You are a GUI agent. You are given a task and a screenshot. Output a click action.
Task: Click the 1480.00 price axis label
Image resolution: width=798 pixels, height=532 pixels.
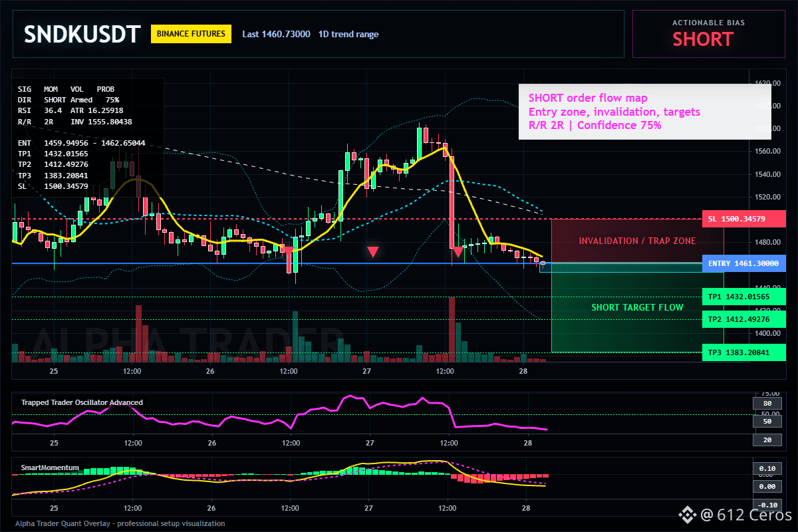click(x=767, y=242)
